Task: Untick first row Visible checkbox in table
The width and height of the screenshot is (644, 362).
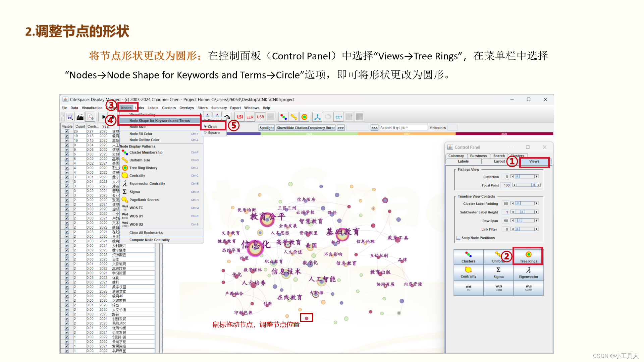Action: point(67,131)
